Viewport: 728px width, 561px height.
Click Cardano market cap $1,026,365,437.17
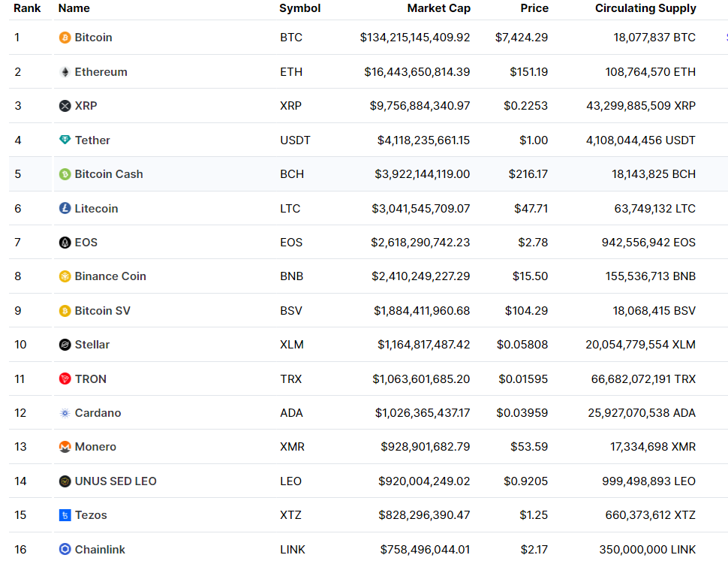point(423,413)
